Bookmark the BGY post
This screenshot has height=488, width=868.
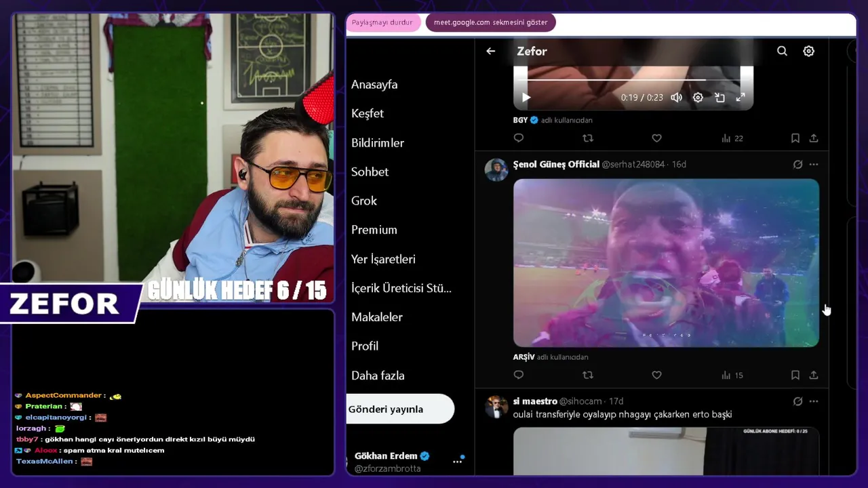click(795, 138)
